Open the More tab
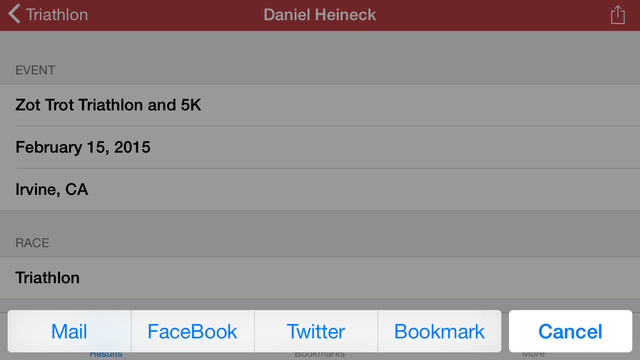The image size is (640, 360). (x=533, y=354)
